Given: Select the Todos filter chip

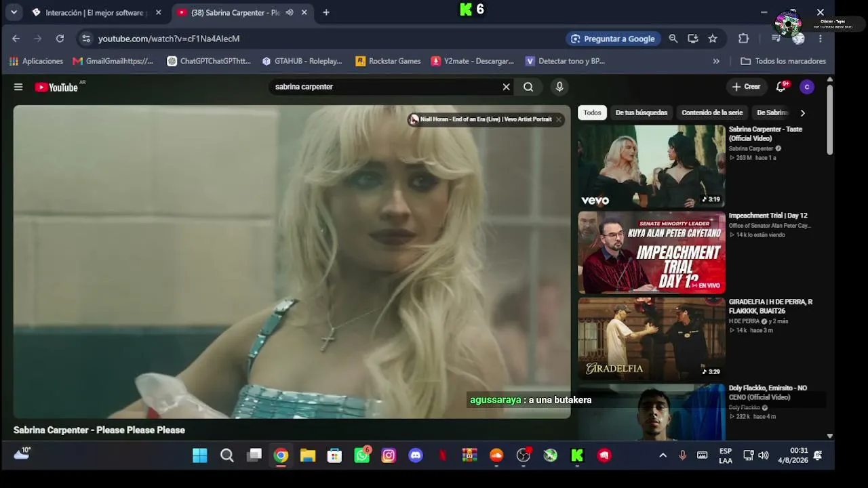Looking at the screenshot, I should pos(593,113).
